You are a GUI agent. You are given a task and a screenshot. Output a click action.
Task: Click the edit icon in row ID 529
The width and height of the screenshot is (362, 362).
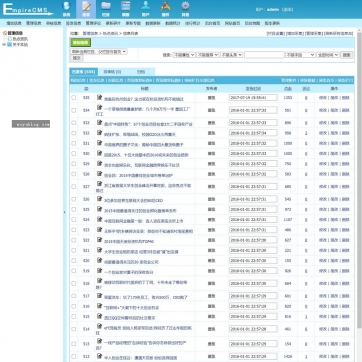pyautogui.click(x=99, y=163)
